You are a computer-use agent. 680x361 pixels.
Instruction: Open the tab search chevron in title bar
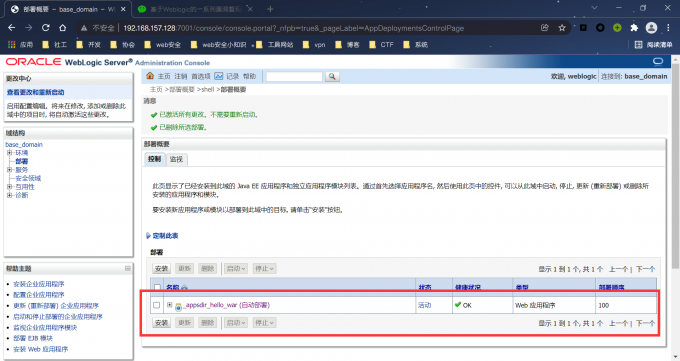[594, 8]
